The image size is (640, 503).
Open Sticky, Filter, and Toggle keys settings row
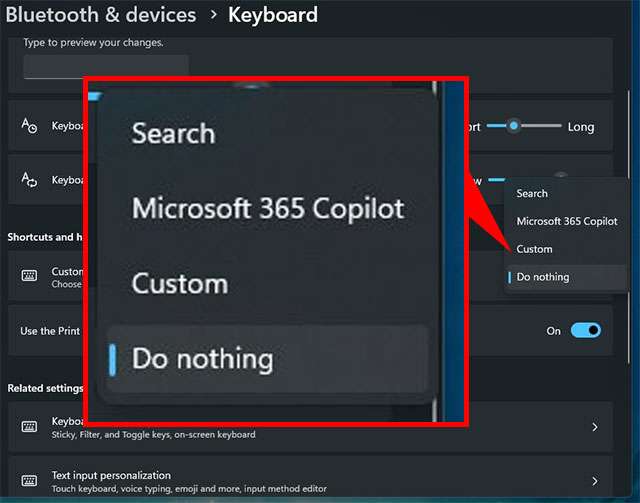click(x=310, y=427)
